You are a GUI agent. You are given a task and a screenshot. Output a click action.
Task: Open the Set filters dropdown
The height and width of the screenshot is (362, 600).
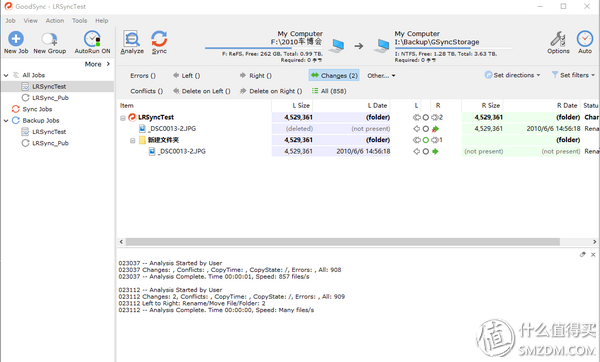click(573, 75)
